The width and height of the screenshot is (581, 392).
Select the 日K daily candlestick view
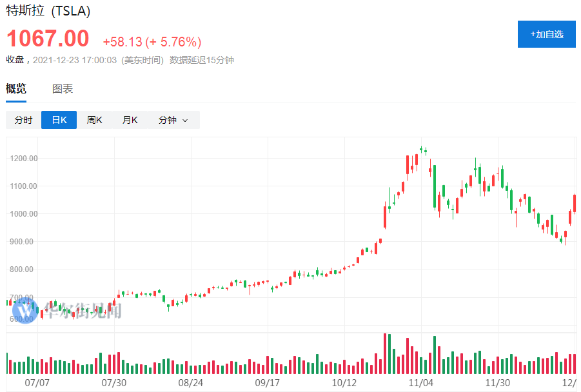[x=59, y=120]
